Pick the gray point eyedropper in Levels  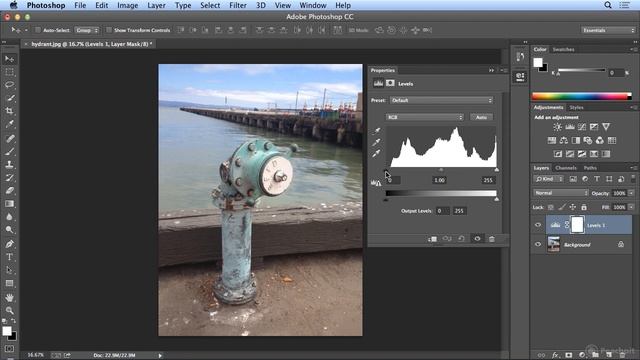pos(376,142)
